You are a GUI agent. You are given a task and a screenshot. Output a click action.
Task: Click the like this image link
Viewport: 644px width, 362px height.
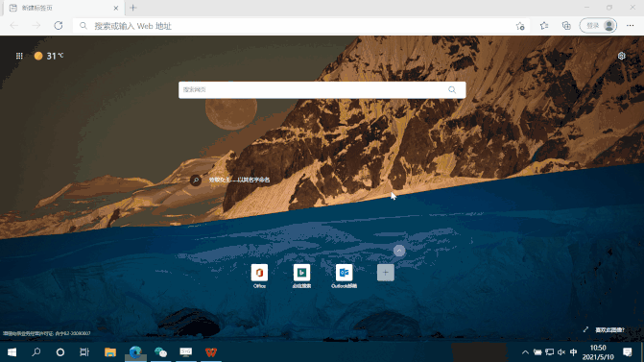[x=609, y=330]
